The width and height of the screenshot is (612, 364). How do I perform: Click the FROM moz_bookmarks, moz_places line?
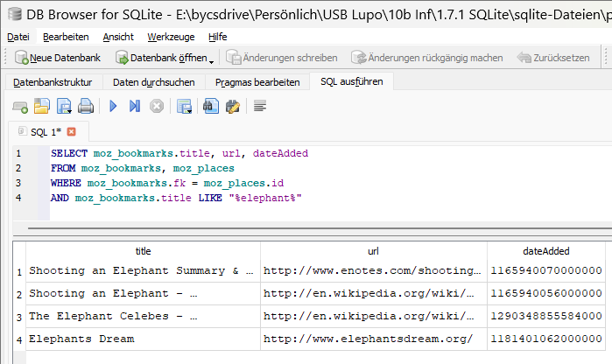click(x=143, y=168)
